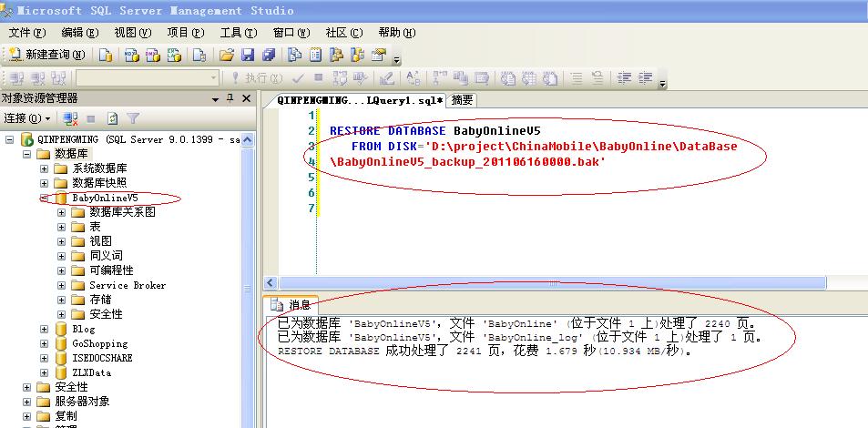
Task: Open Registered Servers toolbar icon
Action: [x=294, y=55]
